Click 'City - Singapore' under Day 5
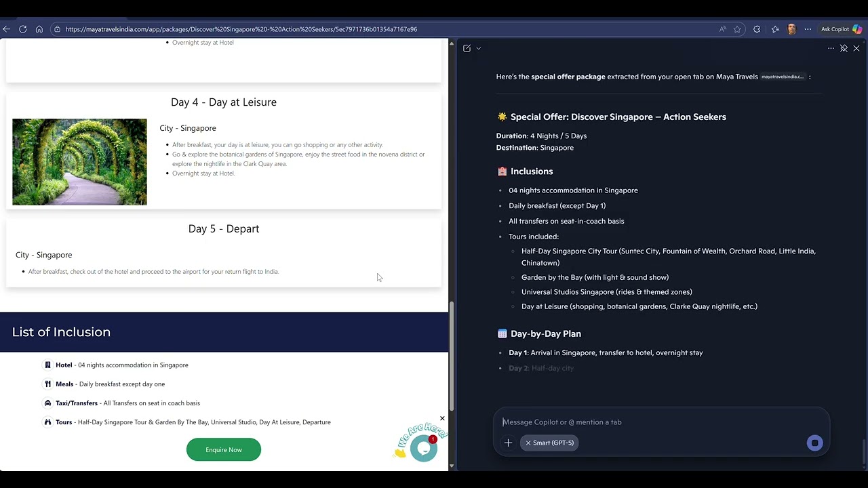Viewport: 868px width, 488px height. (x=43, y=255)
